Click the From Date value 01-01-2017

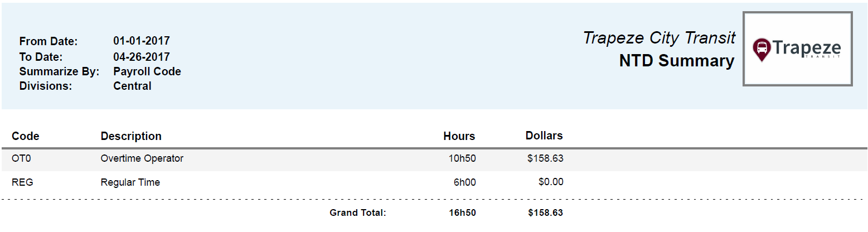point(141,41)
